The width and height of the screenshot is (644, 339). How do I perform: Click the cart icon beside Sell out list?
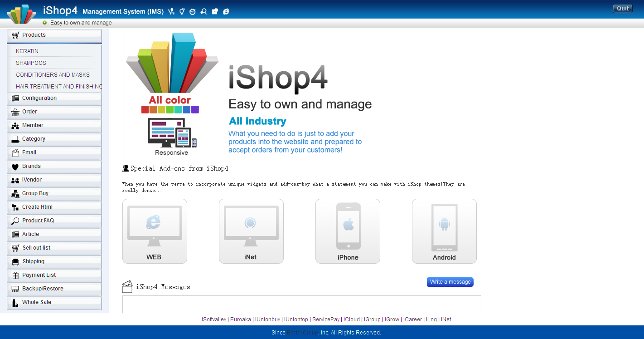click(15, 248)
